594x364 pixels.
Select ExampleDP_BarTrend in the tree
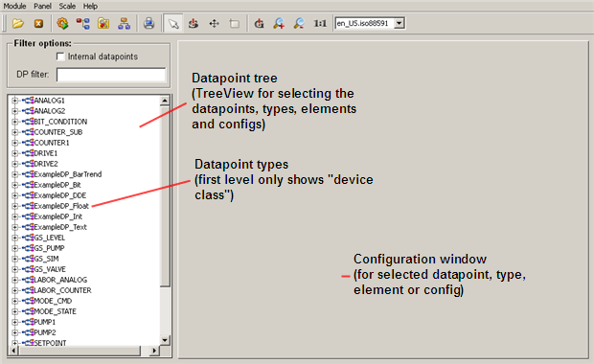click(x=68, y=174)
